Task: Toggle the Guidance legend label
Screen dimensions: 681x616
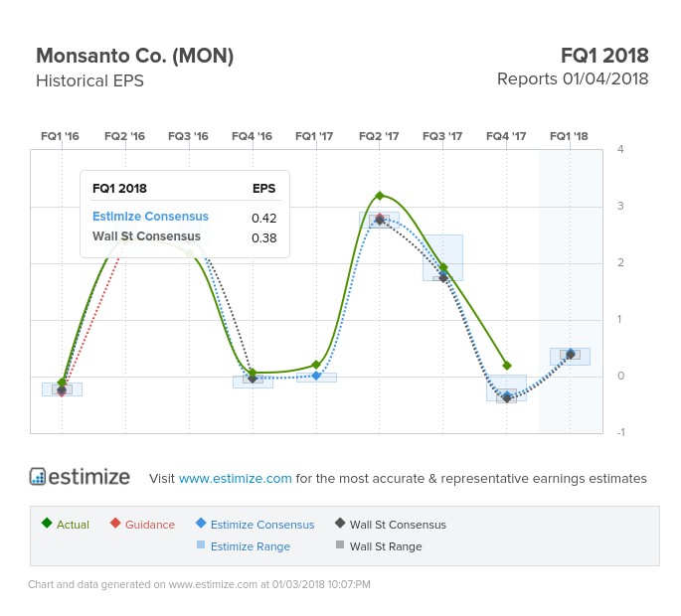Action: [150, 525]
